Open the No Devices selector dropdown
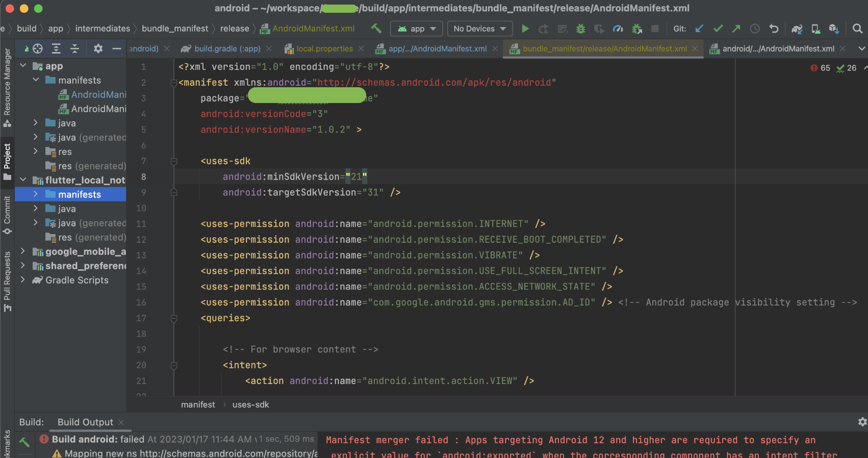Image resolution: width=868 pixels, height=458 pixels. pyautogui.click(x=479, y=29)
